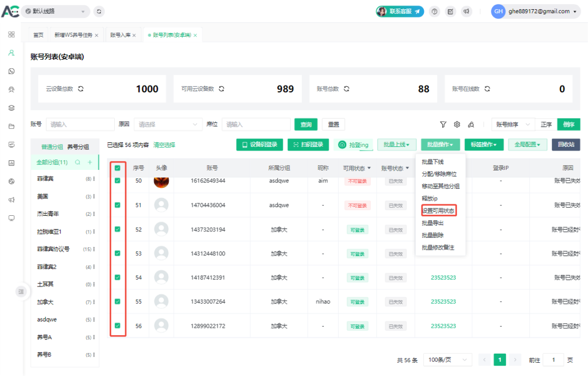Open the help question mark icon
This screenshot has height=376, width=588.
pos(435,11)
